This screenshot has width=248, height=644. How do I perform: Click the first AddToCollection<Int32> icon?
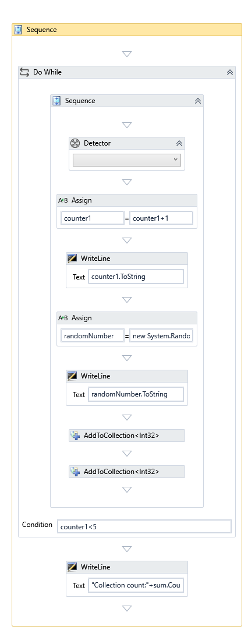click(75, 436)
